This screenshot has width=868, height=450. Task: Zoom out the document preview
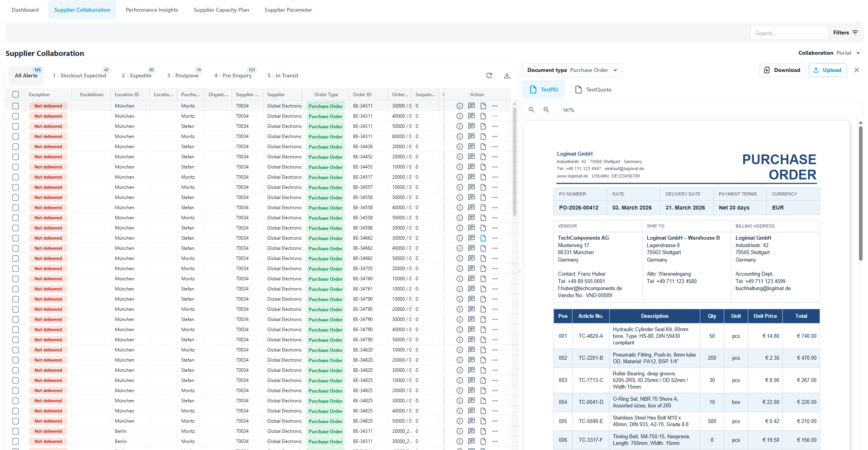point(531,110)
